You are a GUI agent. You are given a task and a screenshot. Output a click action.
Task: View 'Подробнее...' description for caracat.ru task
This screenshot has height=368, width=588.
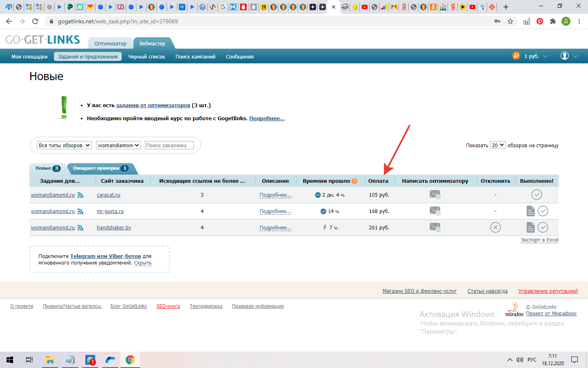coord(275,195)
